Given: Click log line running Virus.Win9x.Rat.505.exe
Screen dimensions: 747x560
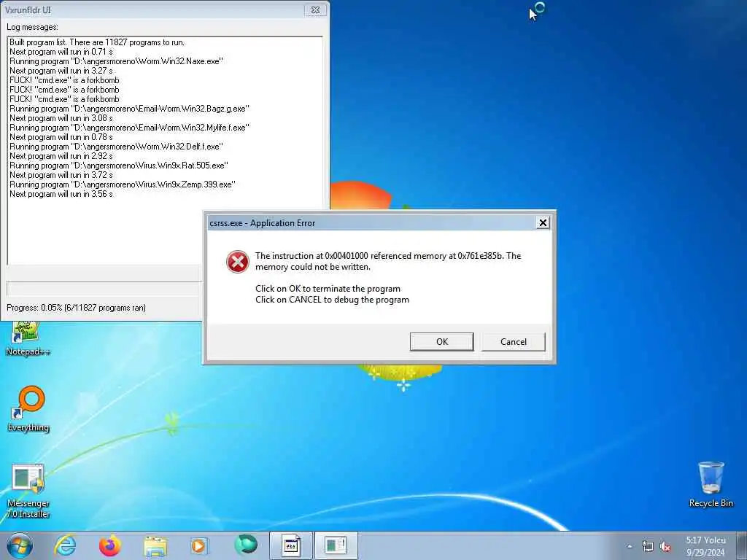Looking at the screenshot, I should tap(119, 166).
